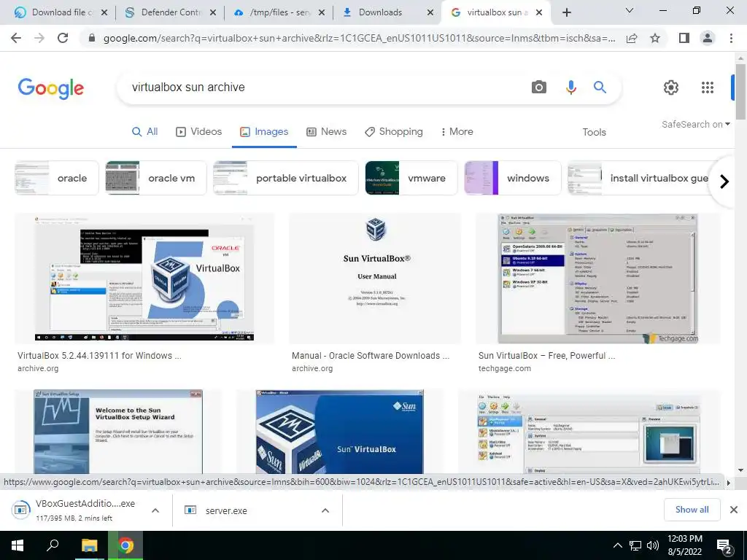Open Sun VirtualBox User Manual thumbnail
The image size is (747, 560).
coord(375,278)
